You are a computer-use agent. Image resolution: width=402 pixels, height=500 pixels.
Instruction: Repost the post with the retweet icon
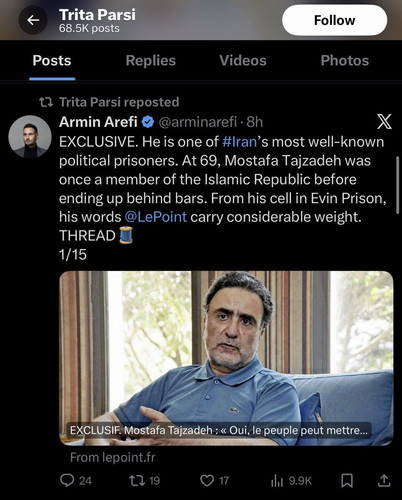click(x=137, y=480)
